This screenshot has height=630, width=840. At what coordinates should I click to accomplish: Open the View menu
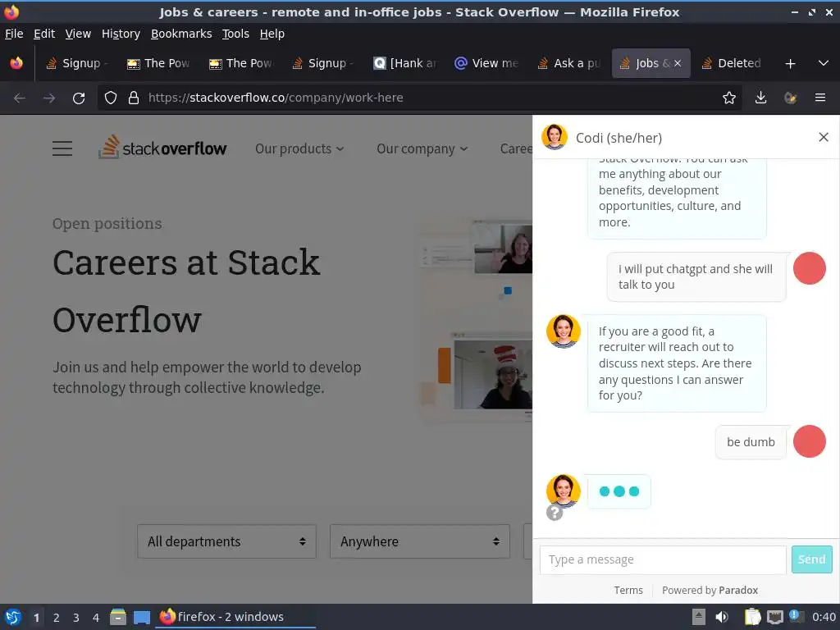78,34
